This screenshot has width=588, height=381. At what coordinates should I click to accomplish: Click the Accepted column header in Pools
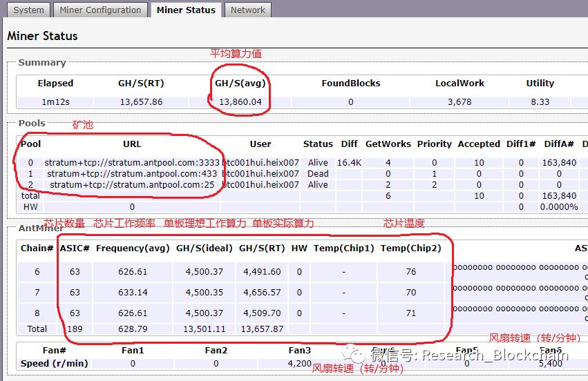click(x=478, y=144)
